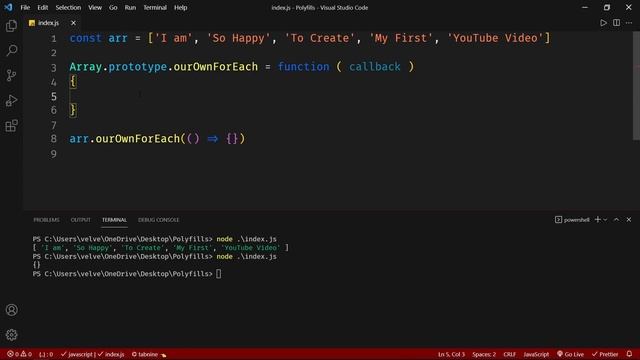
Task: Select the index.js editor tab
Action: [48, 23]
